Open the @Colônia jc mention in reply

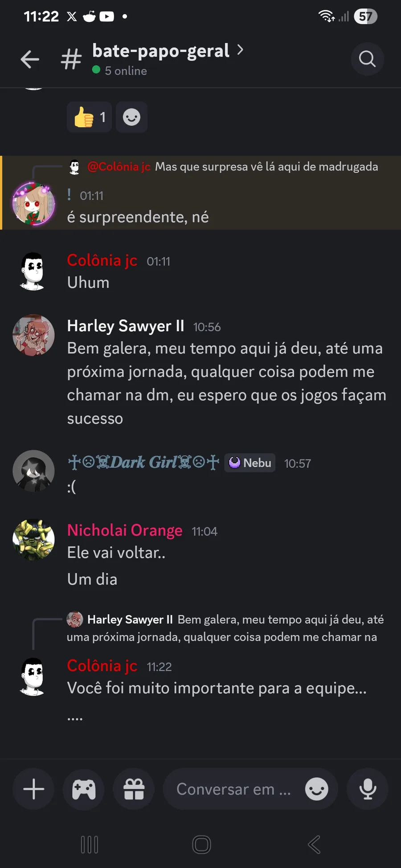119,166
